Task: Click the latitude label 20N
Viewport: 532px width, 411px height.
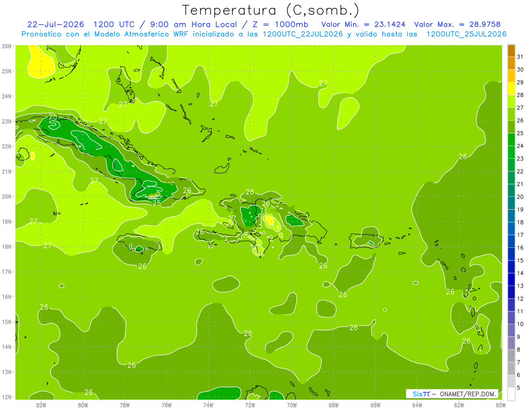Action: pyautogui.click(x=7, y=196)
